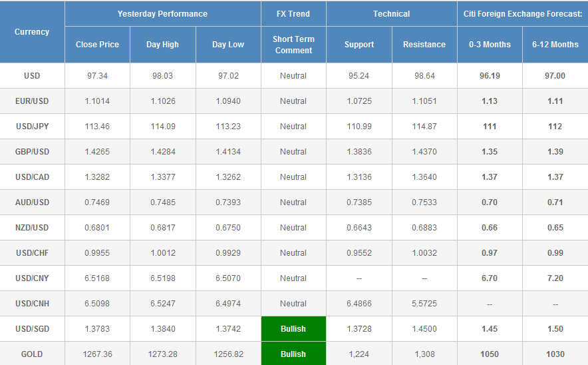The image size is (588, 365).
Task: Click USD/CHF day high 1.0012
Action: click(162, 252)
